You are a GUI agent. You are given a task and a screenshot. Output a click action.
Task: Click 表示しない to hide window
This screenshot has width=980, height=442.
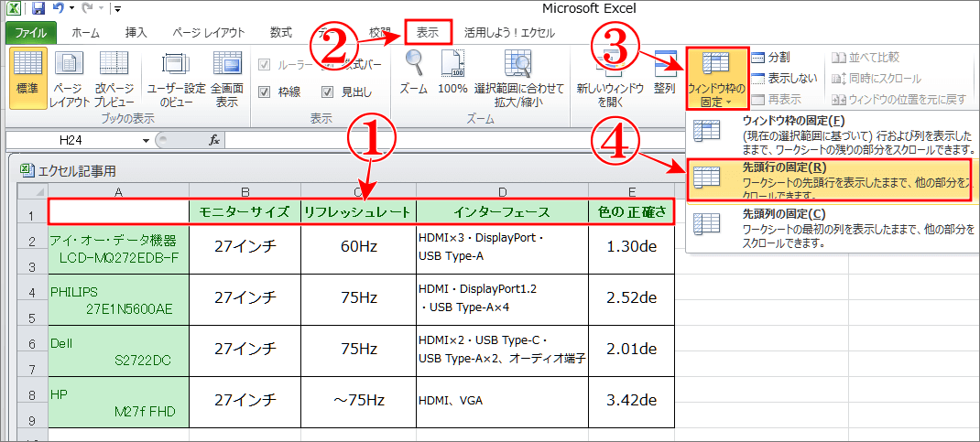point(784,79)
